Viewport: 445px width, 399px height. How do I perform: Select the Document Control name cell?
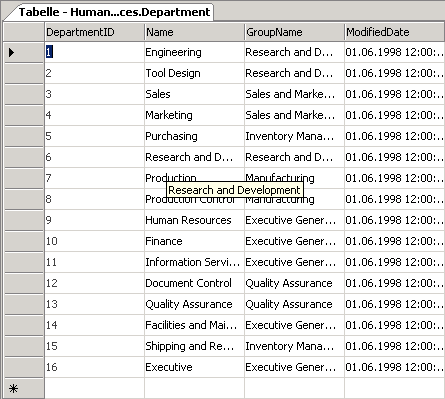coord(194,283)
